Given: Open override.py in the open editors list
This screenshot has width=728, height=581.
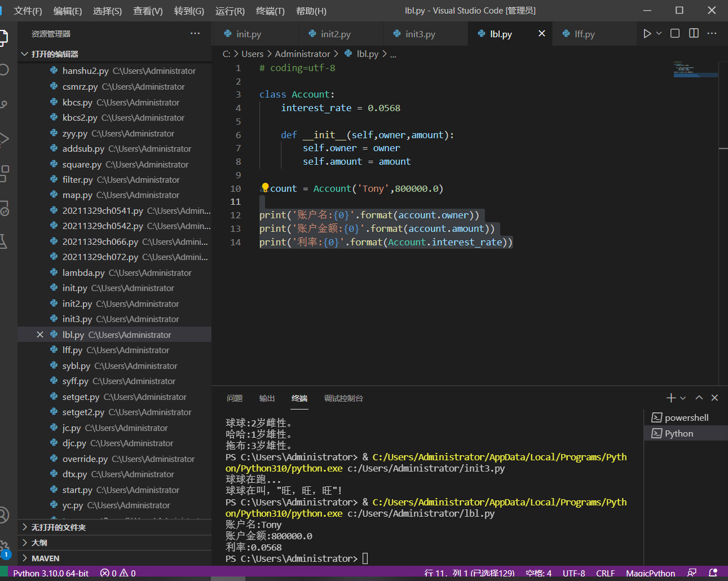Looking at the screenshot, I should pos(85,459).
